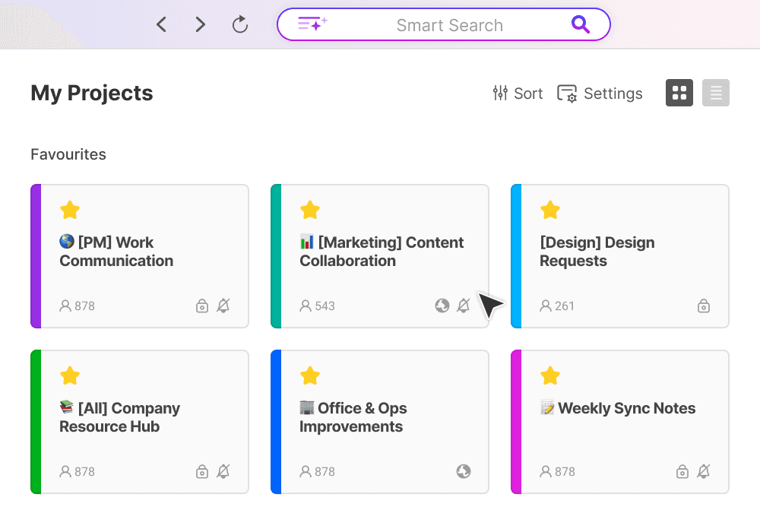Go forward with the right arrow
Viewport: 760px width, 532px height.
click(x=200, y=24)
